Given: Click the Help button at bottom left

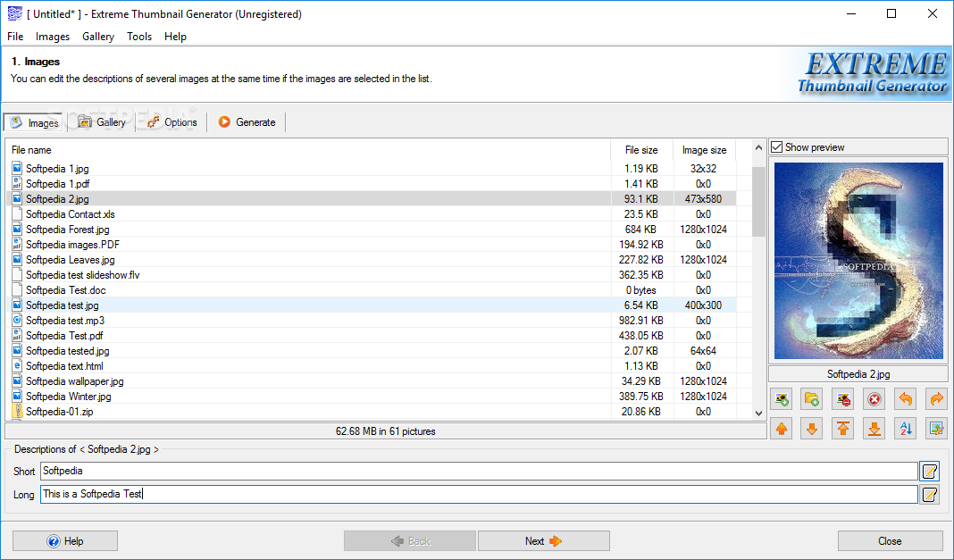Looking at the screenshot, I should [65, 541].
